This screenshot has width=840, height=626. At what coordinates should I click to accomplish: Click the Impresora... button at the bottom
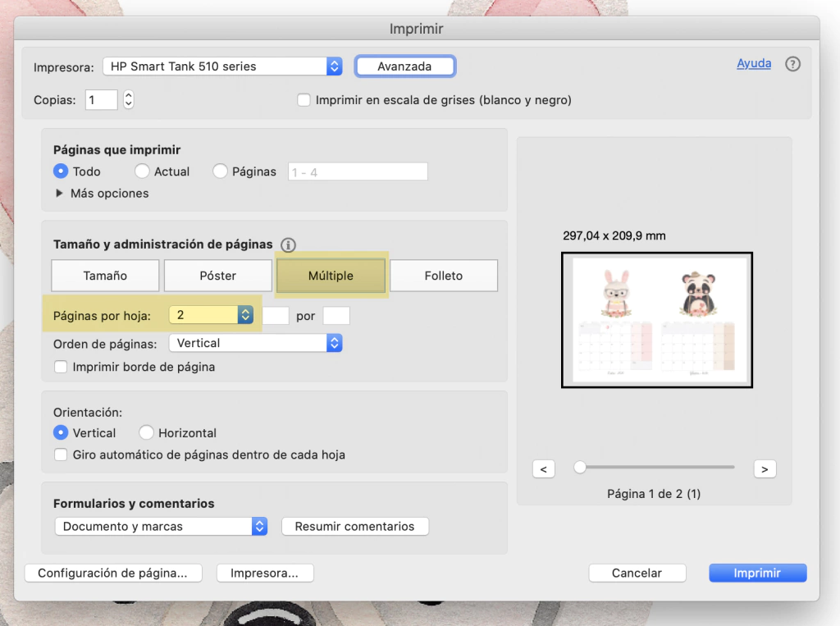pos(265,573)
